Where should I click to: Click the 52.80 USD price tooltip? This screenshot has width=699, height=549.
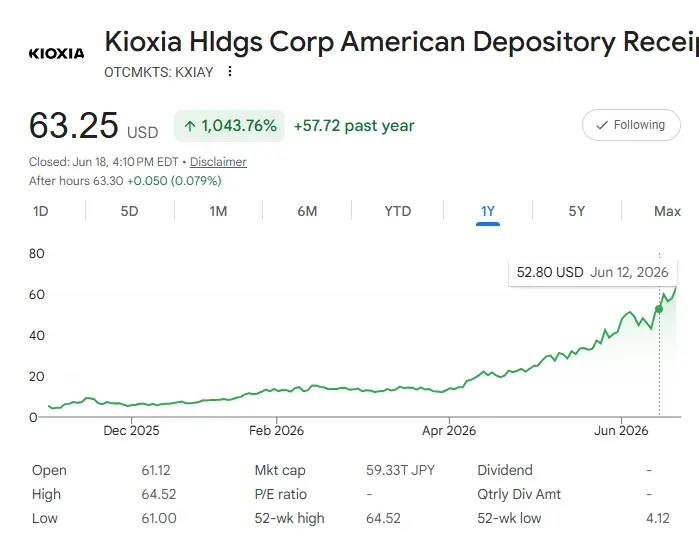click(x=592, y=272)
